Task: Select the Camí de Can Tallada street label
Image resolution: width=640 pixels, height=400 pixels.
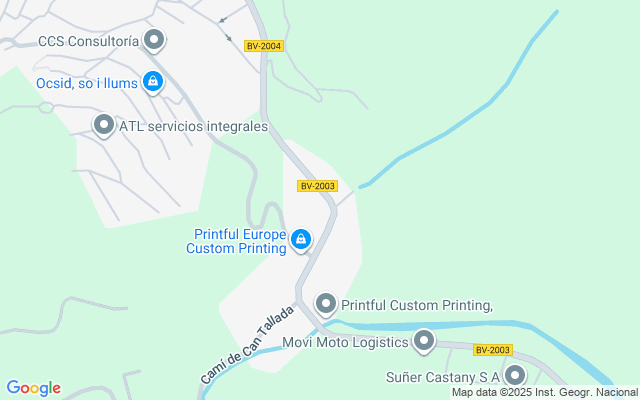Action: click(x=247, y=344)
